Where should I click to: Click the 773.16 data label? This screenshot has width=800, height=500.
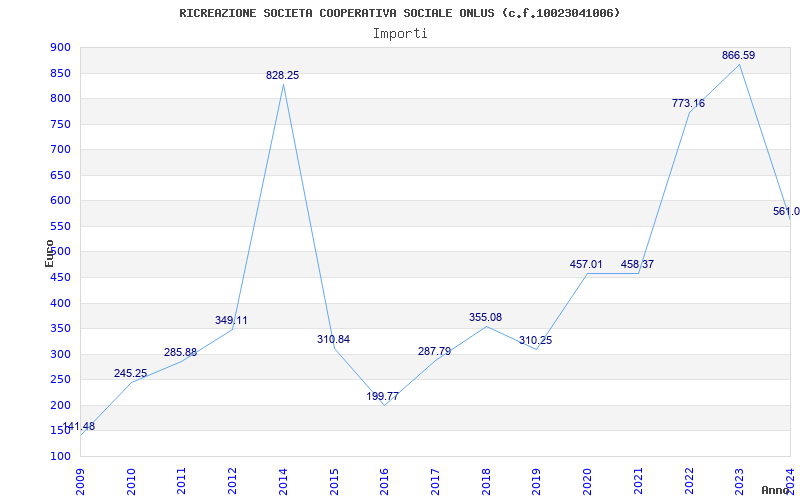pos(688,104)
